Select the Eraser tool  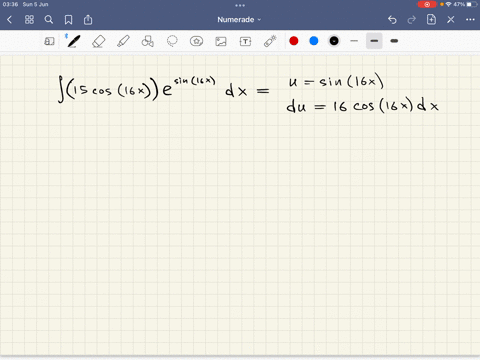pyautogui.click(x=99, y=41)
